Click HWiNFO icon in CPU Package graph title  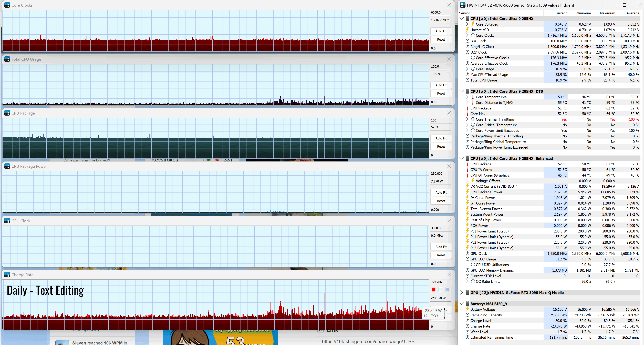coord(7,113)
